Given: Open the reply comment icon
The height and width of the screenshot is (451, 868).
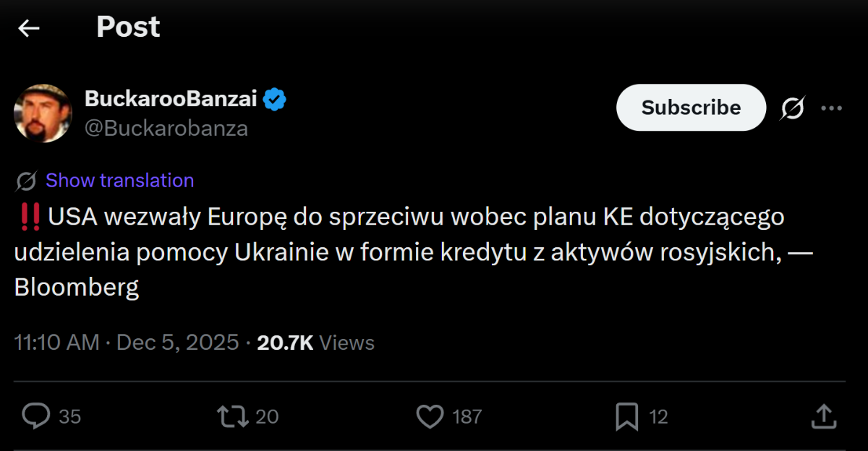Looking at the screenshot, I should 35,416.
